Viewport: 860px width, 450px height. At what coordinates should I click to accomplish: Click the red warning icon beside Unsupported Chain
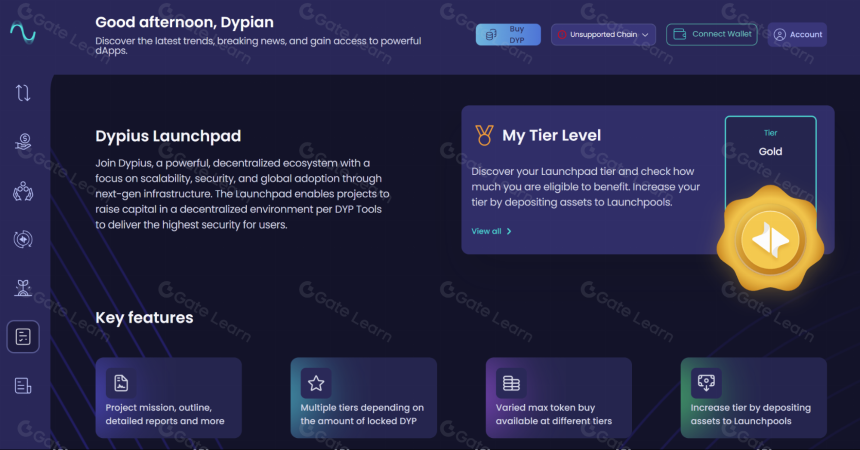tap(562, 35)
